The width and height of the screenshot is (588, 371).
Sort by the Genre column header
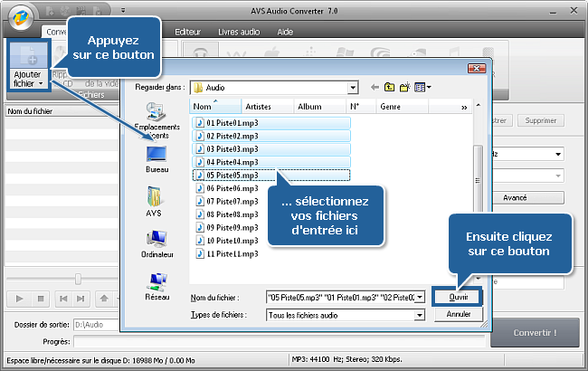(x=402, y=107)
